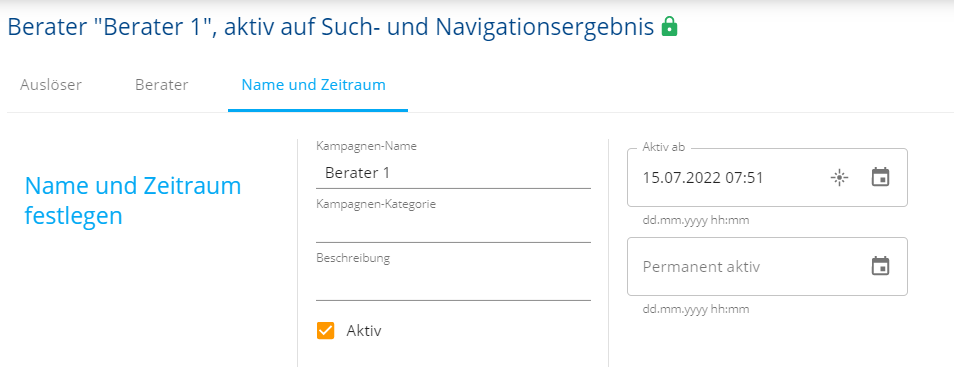
Task: Uncheck the orange Aktiv checkbox
Action: (326, 331)
